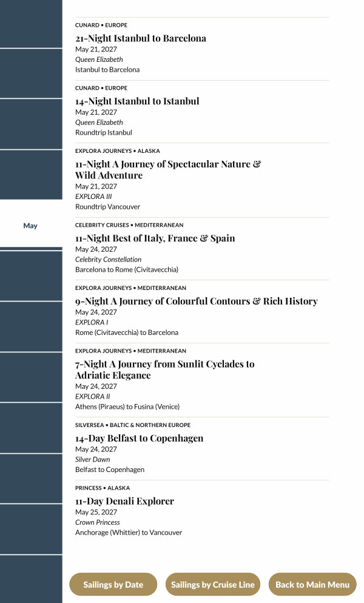The height and width of the screenshot is (603, 364).
Task: Open 21-Night Istanbul to Barcelona cruise
Action: click(x=140, y=38)
